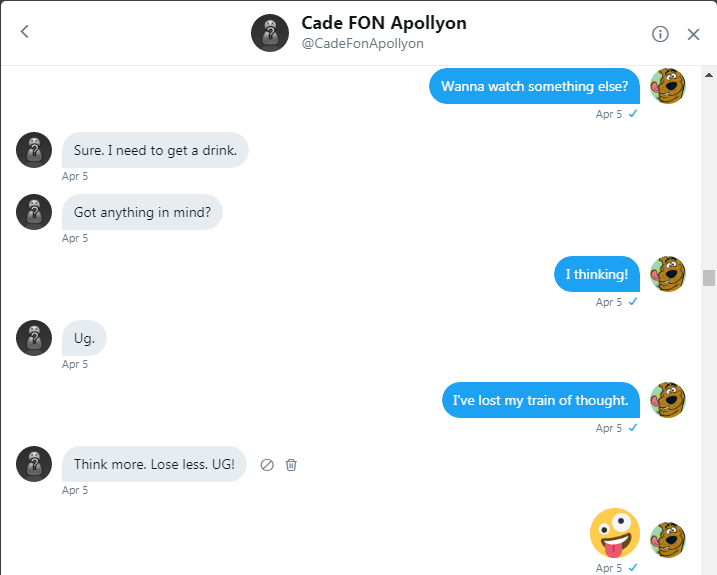This screenshot has height=575, width=717.
Task: Click Cade FON Apollyon header avatar
Action: coord(270,33)
